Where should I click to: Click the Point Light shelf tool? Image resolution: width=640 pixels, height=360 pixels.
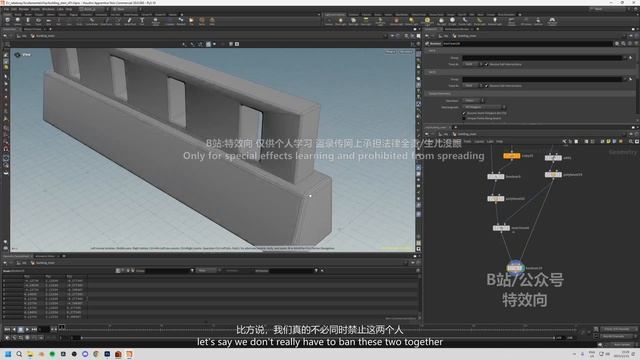tap(340, 21)
